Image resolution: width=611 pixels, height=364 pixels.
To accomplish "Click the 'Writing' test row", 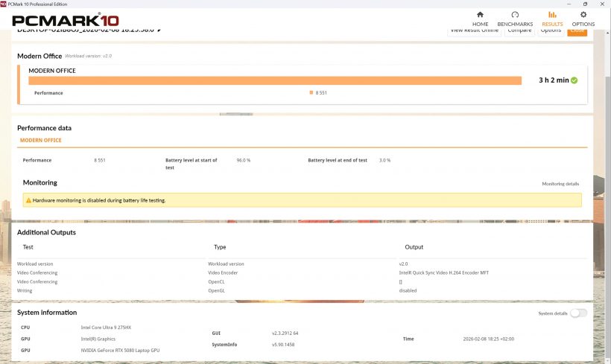I will coord(25,291).
